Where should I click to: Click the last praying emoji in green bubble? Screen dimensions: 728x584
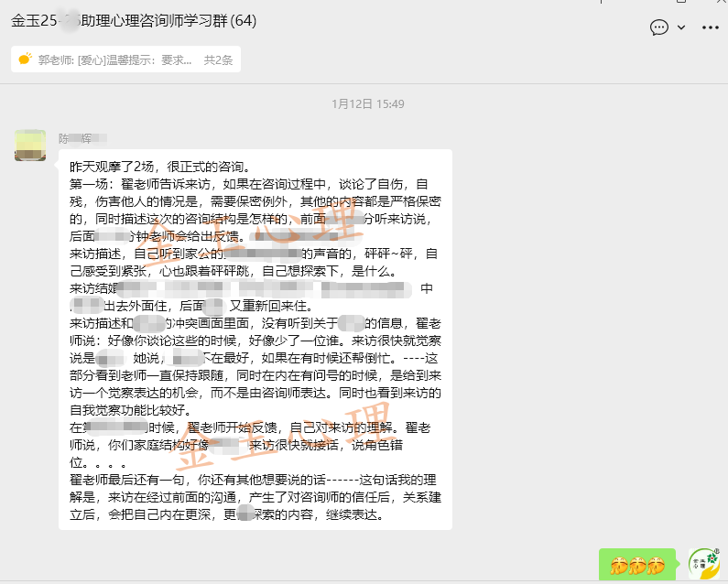(x=656, y=565)
